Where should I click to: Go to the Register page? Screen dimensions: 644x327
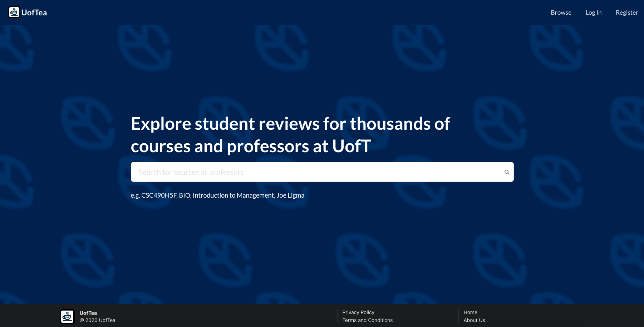[627, 13]
